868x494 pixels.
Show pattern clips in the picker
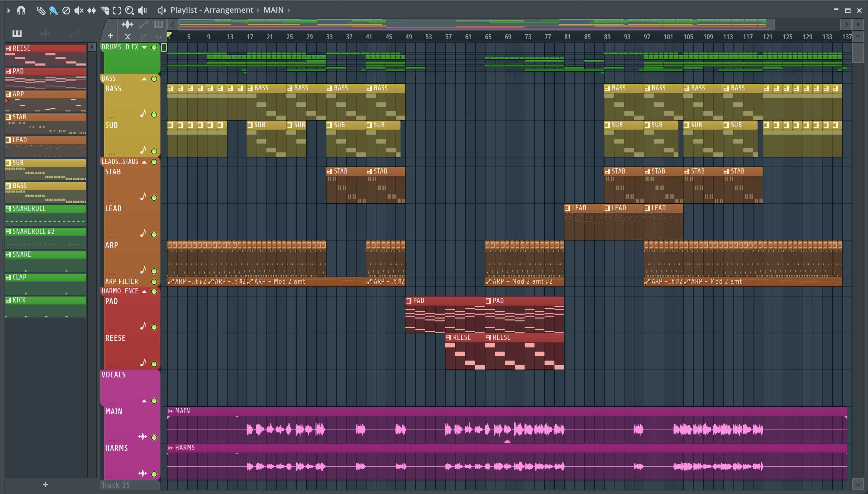[x=17, y=34]
